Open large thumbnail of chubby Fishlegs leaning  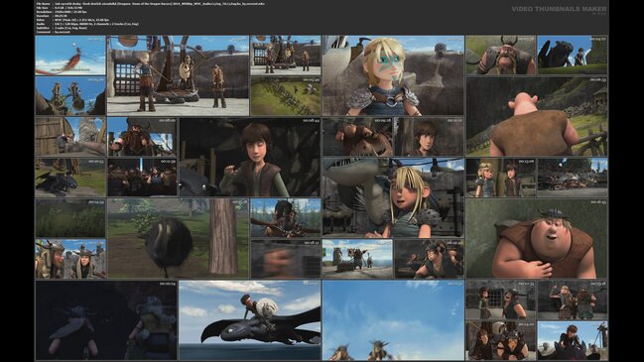pos(537,239)
